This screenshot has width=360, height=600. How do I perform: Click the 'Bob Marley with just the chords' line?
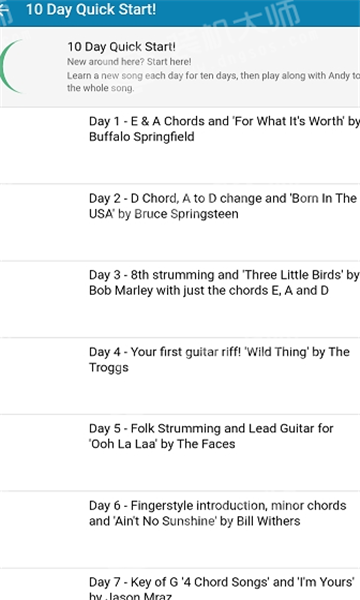coord(209,290)
